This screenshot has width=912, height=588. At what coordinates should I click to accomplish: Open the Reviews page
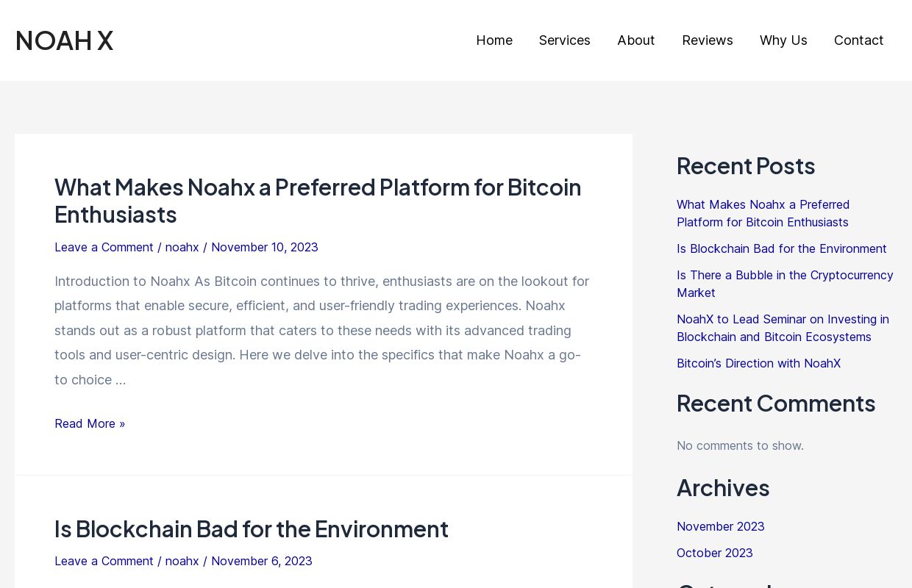pyautogui.click(x=707, y=40)
